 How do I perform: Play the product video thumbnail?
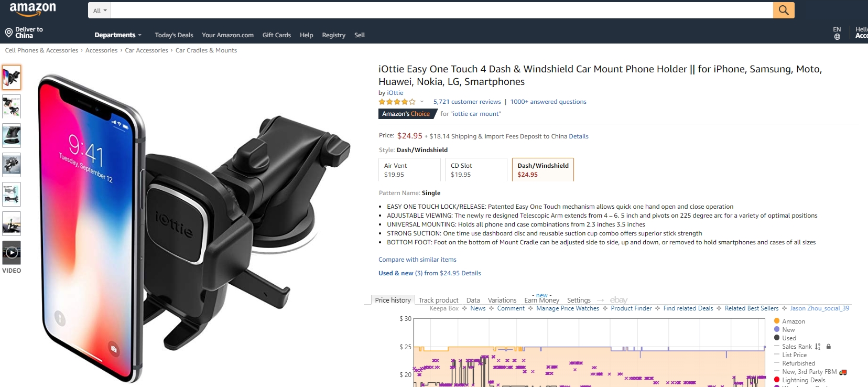click(x=12, y=253)
